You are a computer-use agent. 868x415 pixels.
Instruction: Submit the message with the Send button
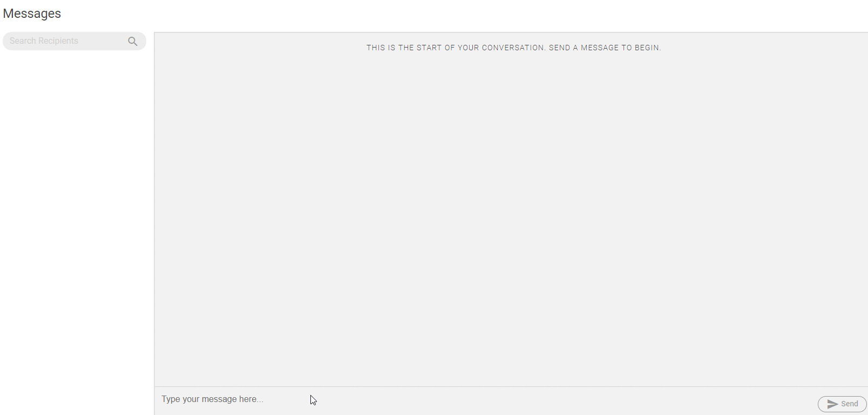(x=842, y=404)
